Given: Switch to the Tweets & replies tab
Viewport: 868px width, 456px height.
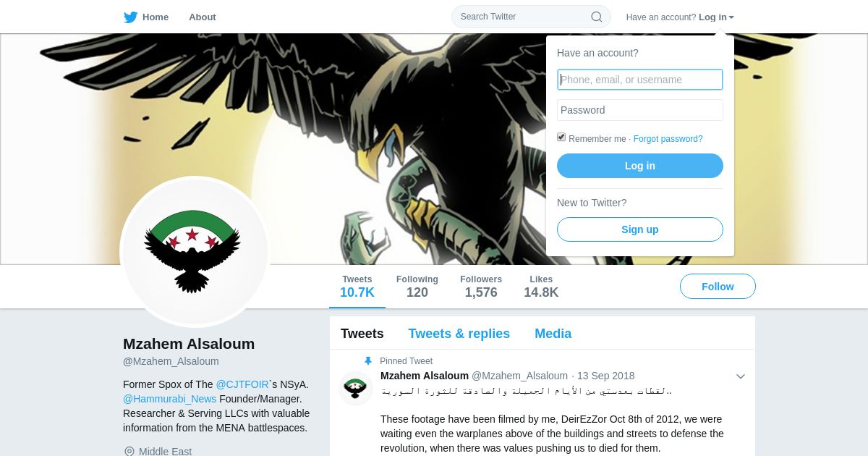Looking at the screenshot, I should (x=459, y=334).
